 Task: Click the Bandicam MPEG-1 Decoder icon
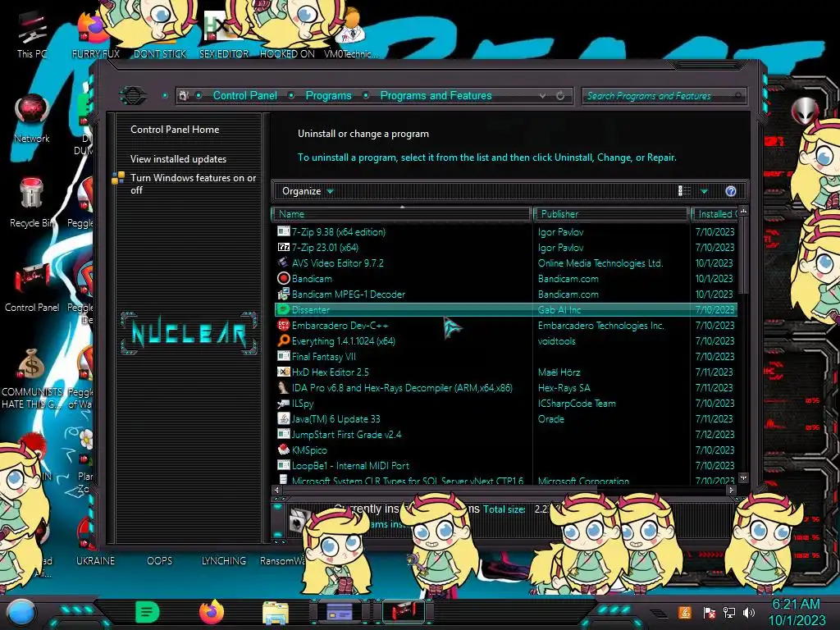(x=283, y=294)
